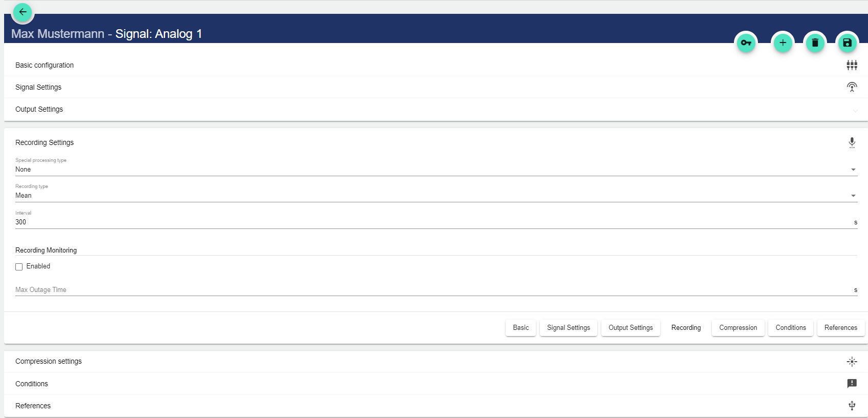Image resolution: width=868 pixels, height=418 pixels.
Task: Expand the Output Settings section
Action: [39, 109]
